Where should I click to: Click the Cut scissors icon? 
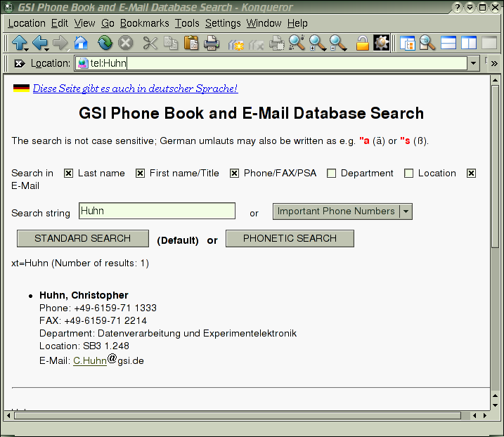pyautogui.click(x=150, y=43)
